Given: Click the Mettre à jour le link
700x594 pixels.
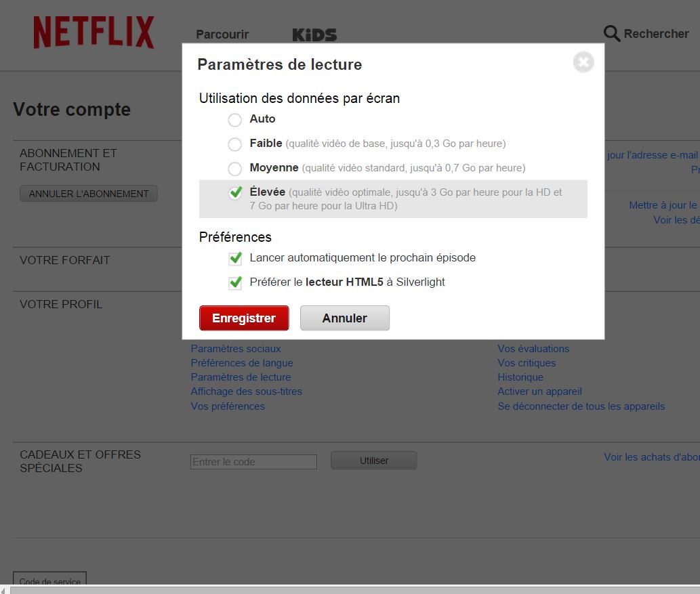Looking at the screenshot, I should coord(663,205).
